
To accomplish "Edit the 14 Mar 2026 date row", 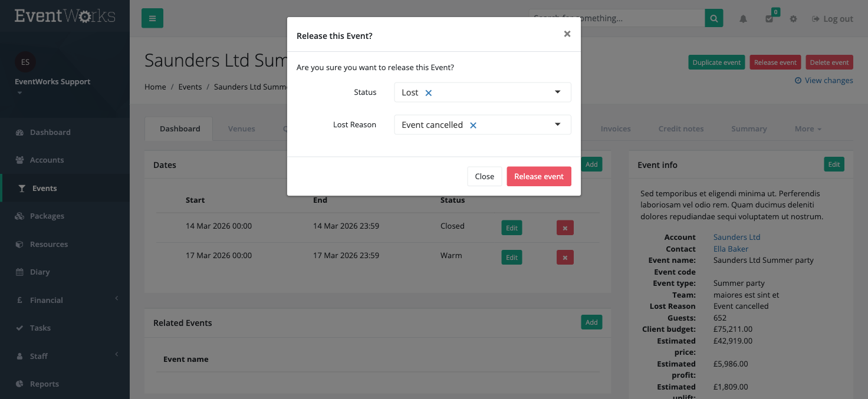I will click(512, 228).
